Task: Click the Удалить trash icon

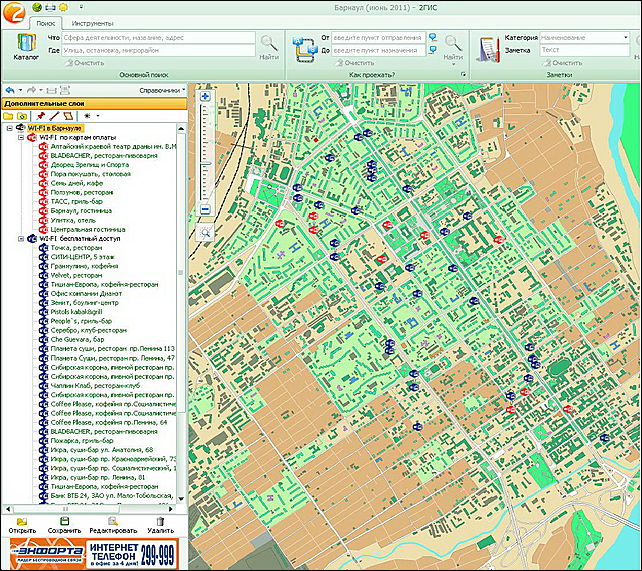Action: coord(160,522)
